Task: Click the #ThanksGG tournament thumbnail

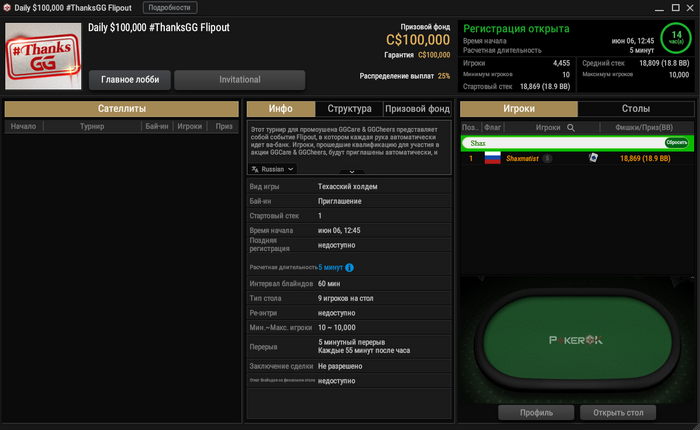Action: 43,56
